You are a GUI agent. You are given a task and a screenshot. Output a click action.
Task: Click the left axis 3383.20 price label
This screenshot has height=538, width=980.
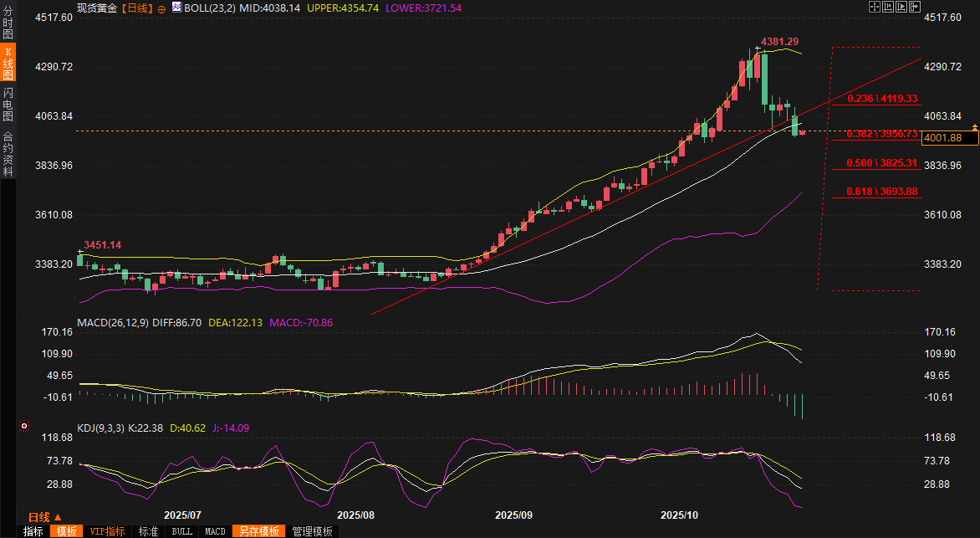(x=54, y=264)
